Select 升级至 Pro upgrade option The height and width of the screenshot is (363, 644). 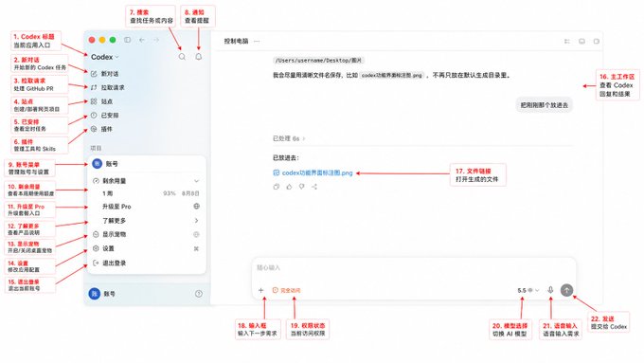click(116, 207)
